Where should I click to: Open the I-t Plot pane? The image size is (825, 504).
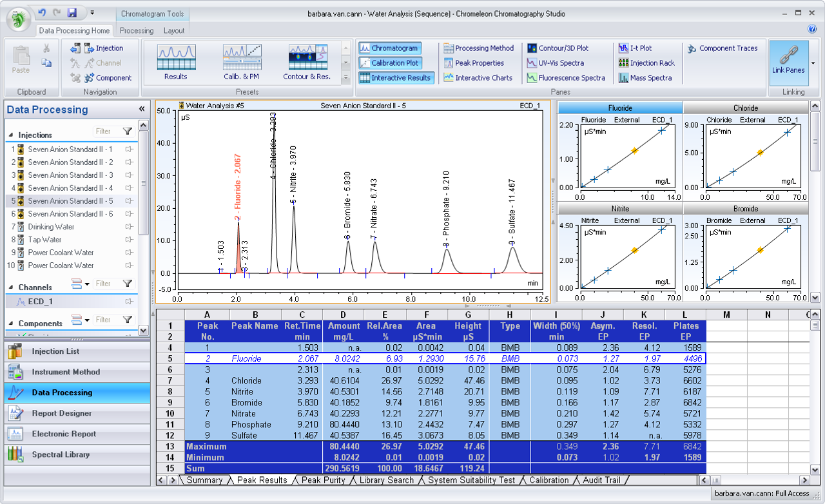(636, 48)
